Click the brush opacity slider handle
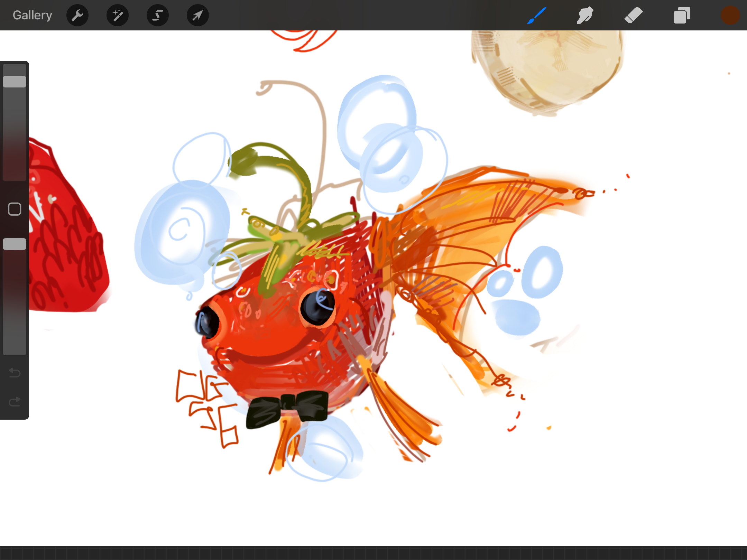Viewport: 747px width, 560px height. [15, 244]
